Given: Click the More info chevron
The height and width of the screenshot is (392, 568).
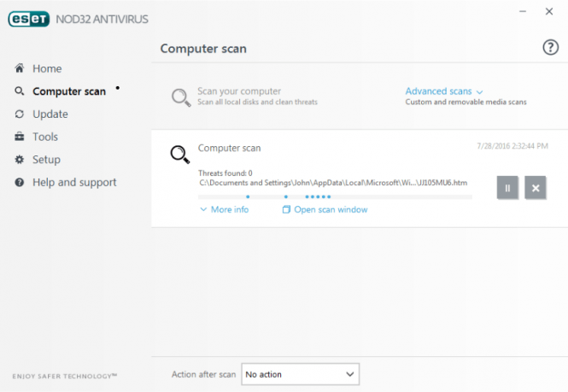Looking at the screenshot, I should [x=203, y=209].
